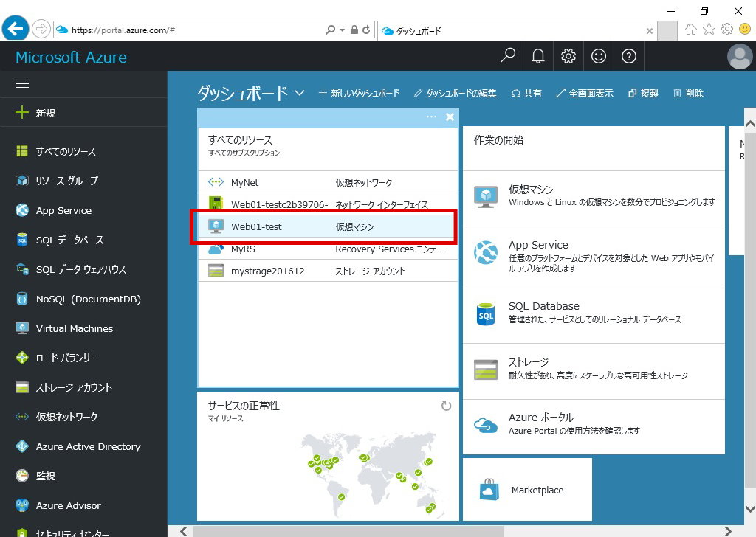Close the すべてのリソース tile with the X

(450, 117)
